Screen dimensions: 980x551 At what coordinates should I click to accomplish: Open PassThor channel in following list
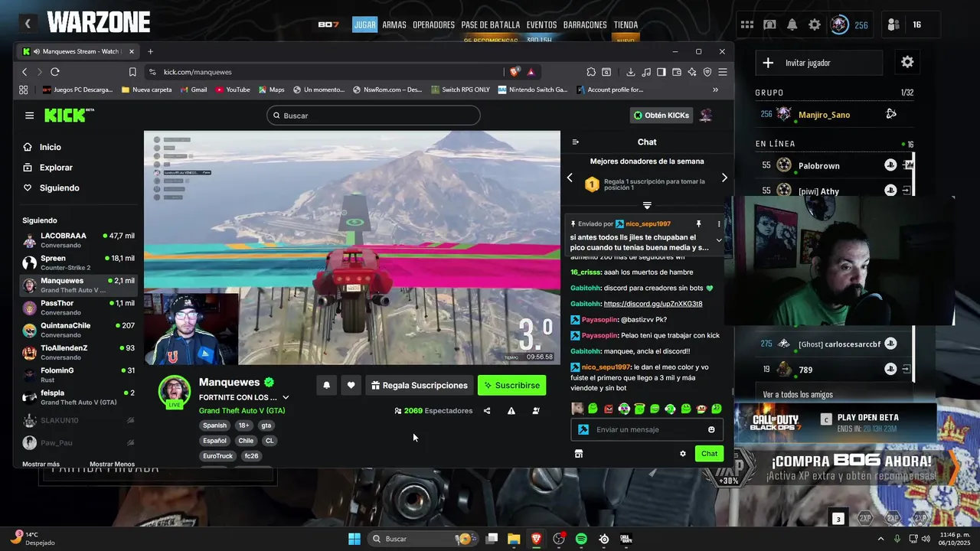tap(78, 308)
